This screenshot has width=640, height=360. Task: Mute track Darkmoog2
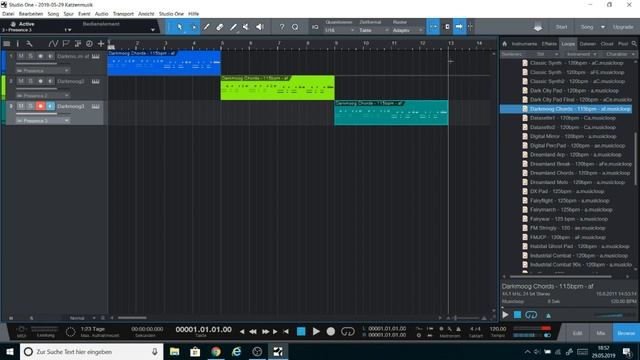[x=20, y=81]
